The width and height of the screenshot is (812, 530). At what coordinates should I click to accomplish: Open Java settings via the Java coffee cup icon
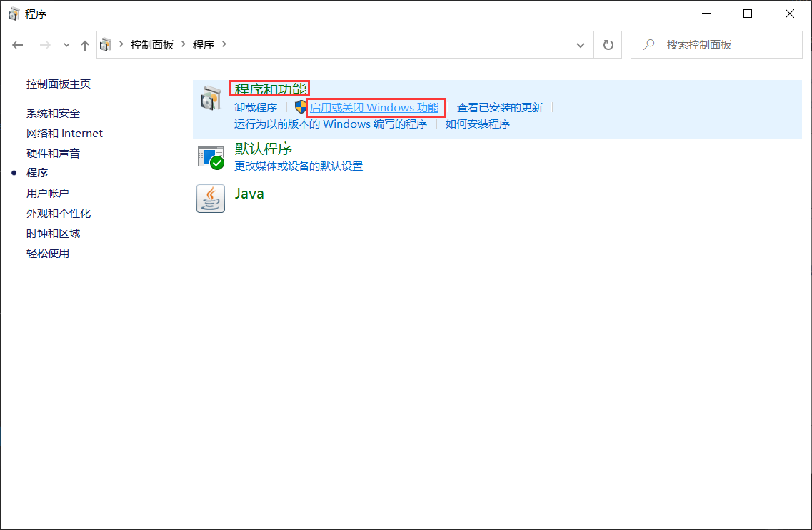click(x=211, y=198)
